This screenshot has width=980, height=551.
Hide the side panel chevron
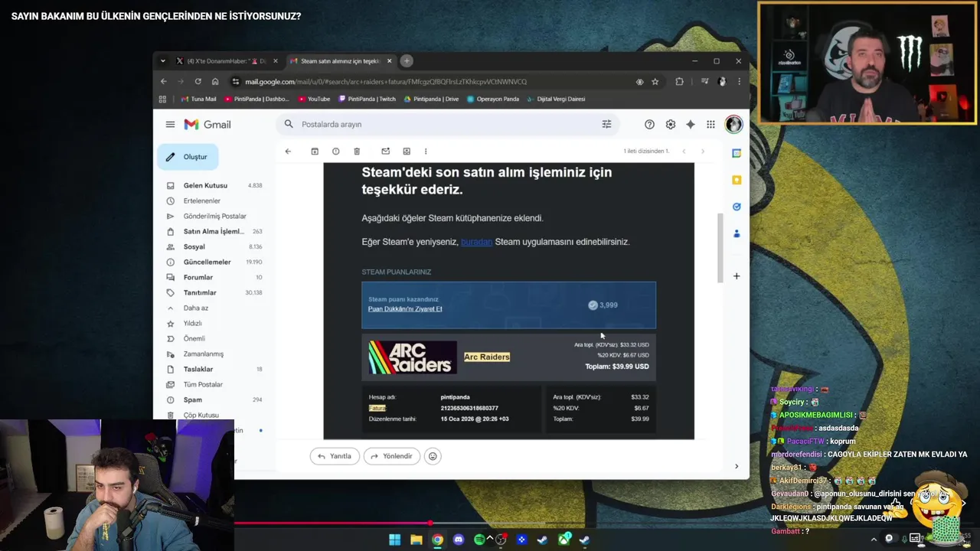coord(737,466)
